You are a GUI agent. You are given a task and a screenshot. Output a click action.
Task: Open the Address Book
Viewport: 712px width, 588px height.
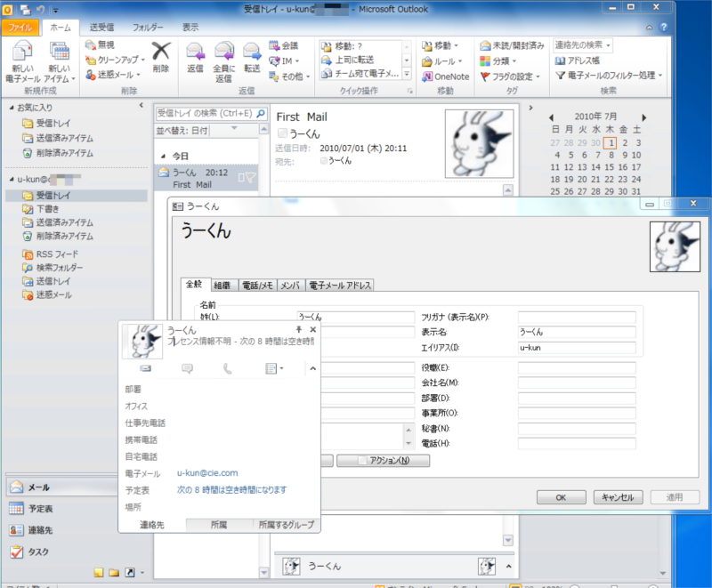[577, 60]
